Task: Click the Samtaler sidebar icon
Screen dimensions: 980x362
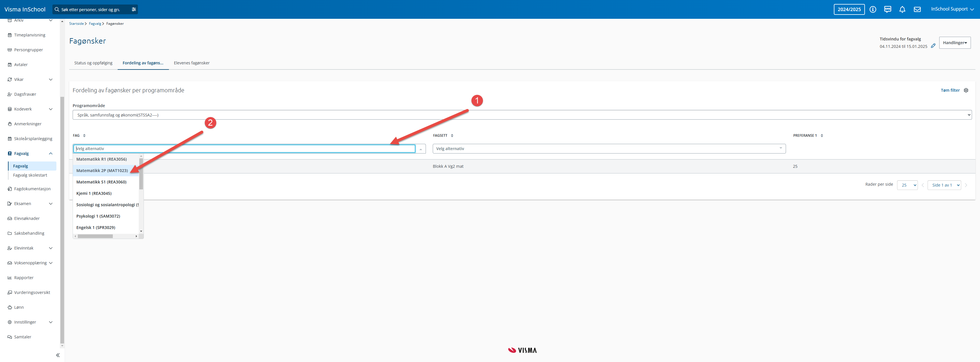Action: 9,337
